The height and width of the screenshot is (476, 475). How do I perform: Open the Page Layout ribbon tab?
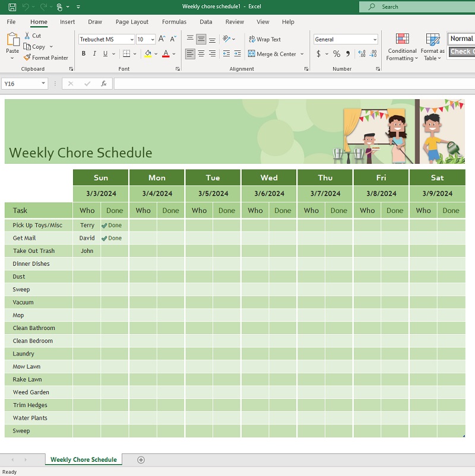pos(132,22)
